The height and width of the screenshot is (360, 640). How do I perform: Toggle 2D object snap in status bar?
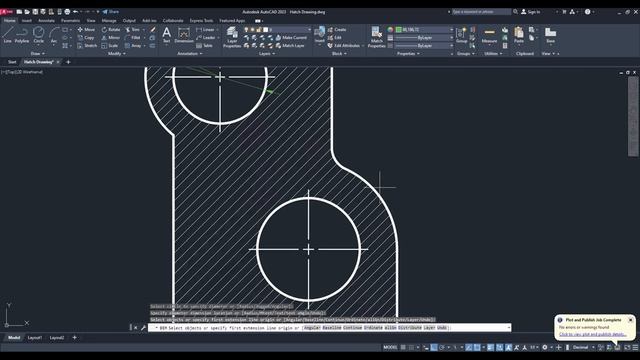click(477, 347)
